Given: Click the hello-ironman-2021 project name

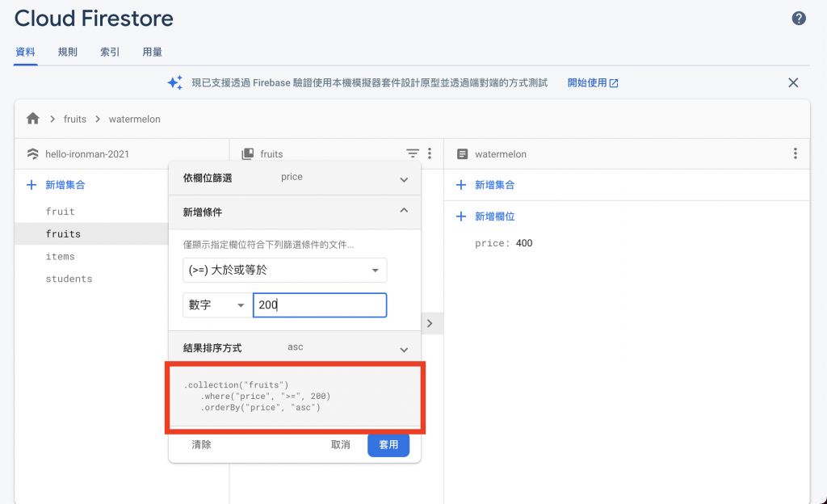Looking at the screenshot, I should (x=87, y=154).
